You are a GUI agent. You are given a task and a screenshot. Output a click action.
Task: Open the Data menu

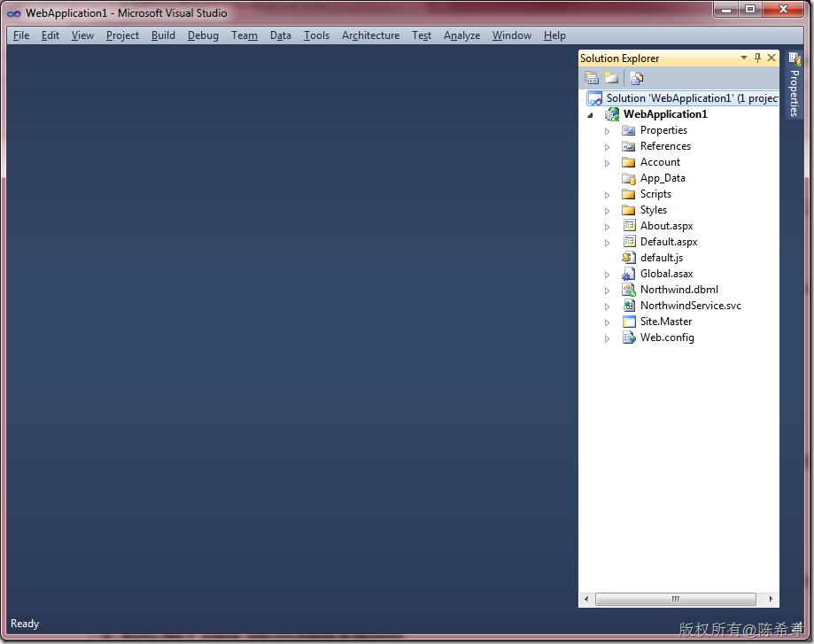pos(280,35)
